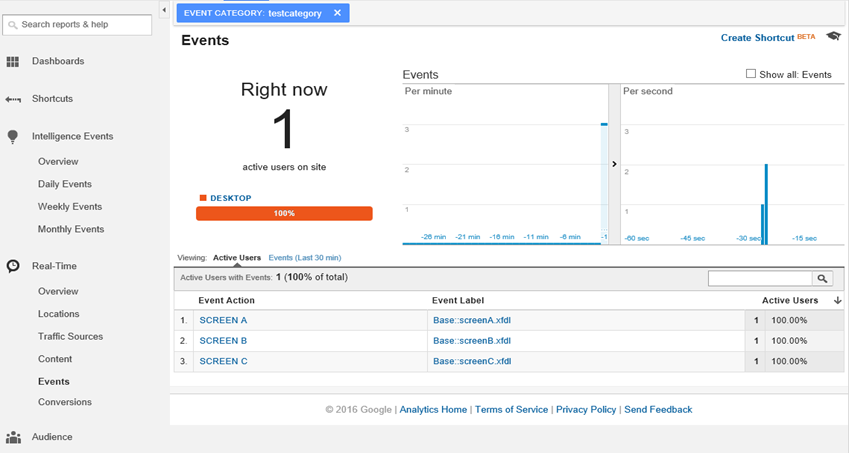Sort by the Active Users column arrow
This screenshot has height=453, width=849.
(837, 300)
